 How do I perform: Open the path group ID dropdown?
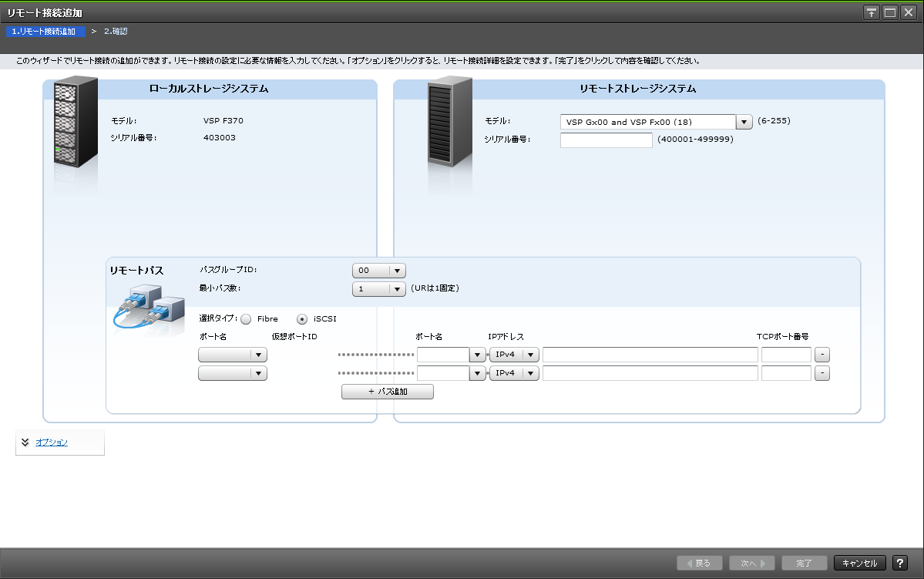[397, 271]
